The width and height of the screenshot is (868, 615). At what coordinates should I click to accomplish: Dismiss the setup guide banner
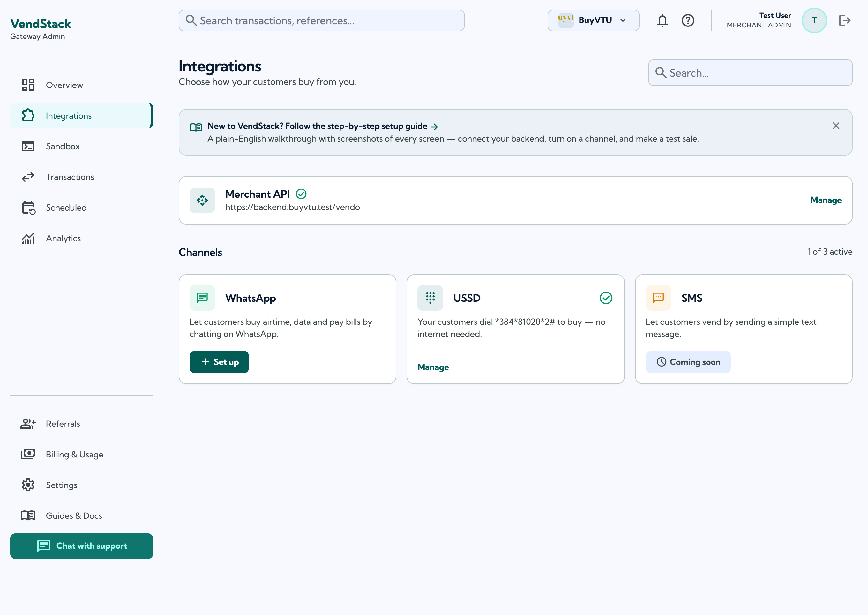click(836, 126)
